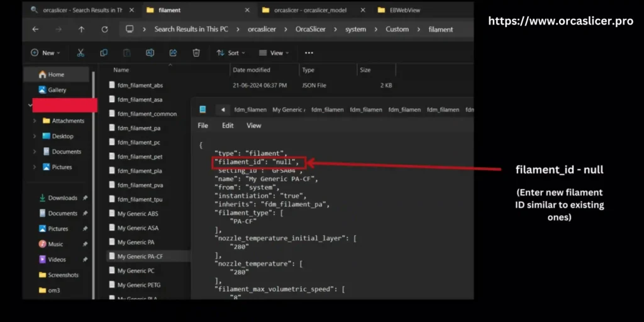
Task: Go up one folder level arrow
Action: 81,29
